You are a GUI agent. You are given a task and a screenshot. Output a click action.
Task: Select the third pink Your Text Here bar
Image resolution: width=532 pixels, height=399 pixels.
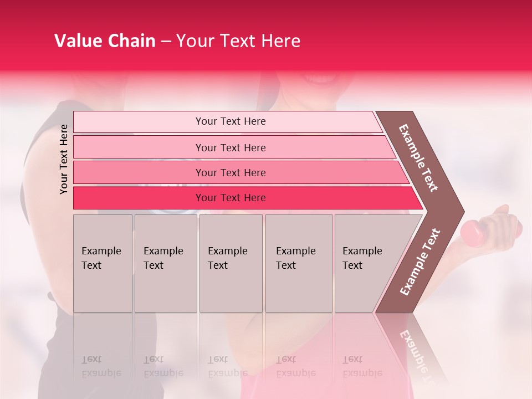(x=241, y=172)
